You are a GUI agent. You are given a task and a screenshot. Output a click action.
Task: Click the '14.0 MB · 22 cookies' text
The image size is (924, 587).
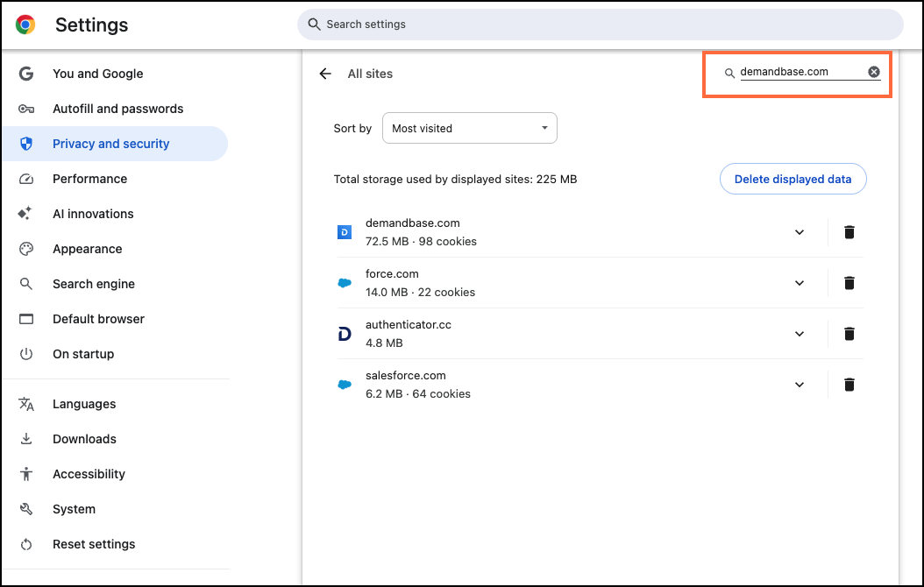click(x=420, y=292)
